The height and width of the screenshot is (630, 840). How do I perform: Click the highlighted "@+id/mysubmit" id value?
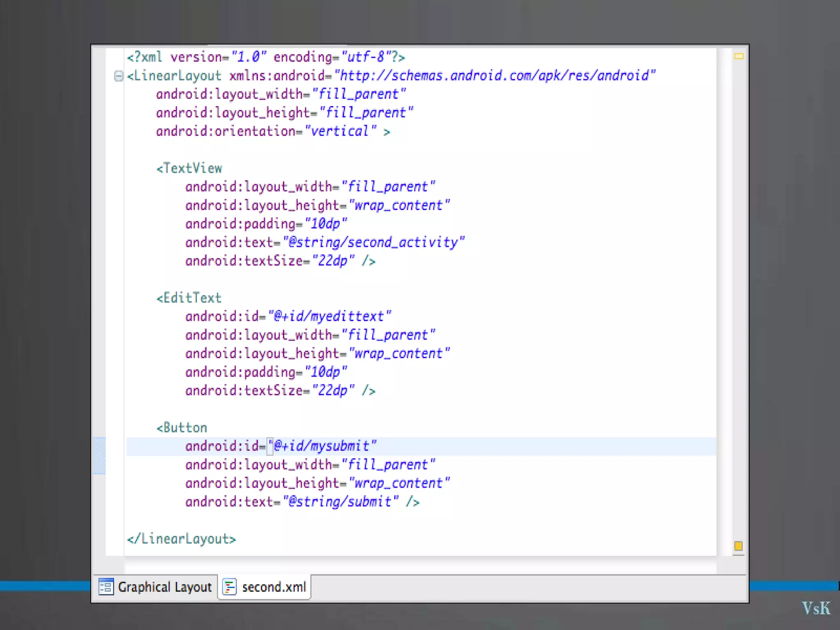(322, 446)
